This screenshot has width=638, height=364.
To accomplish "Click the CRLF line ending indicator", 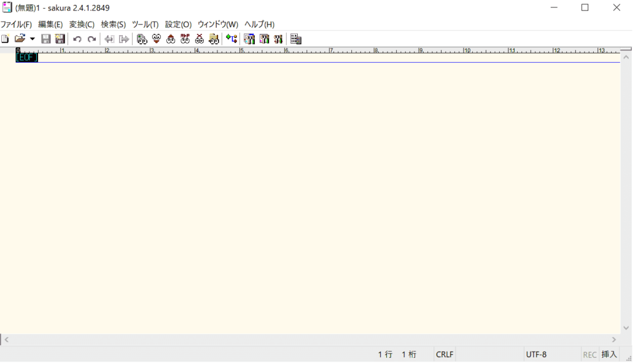I will pyautogui.click(x=444, y=355).
